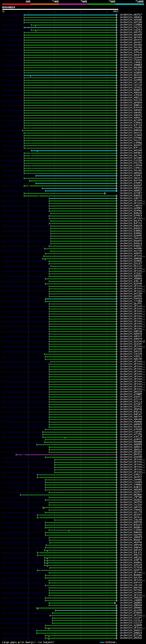Click the purple 60% identity legend segment
146x644 pixels.
pos(73,4)
